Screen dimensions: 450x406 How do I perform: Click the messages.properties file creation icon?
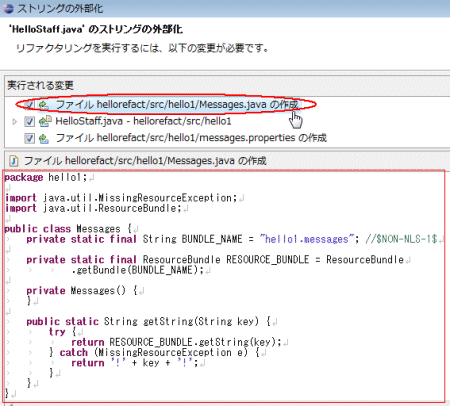pos(44,138)
